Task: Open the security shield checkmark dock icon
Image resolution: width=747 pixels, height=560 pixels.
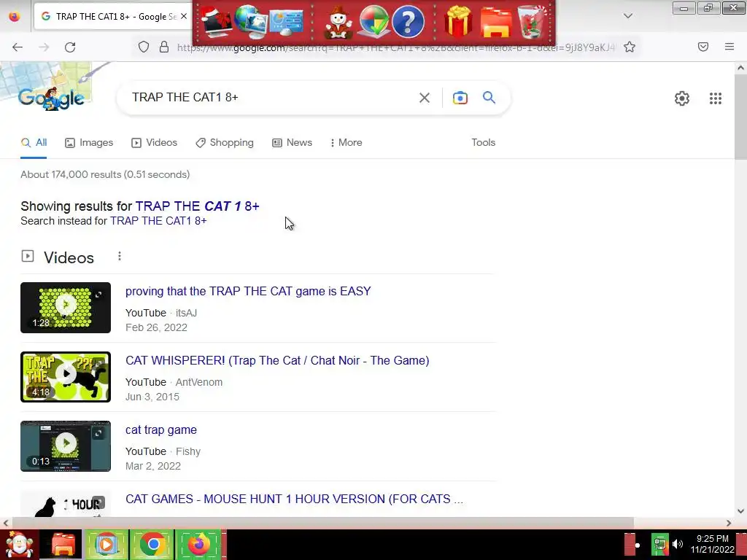Action: (373, 21)
